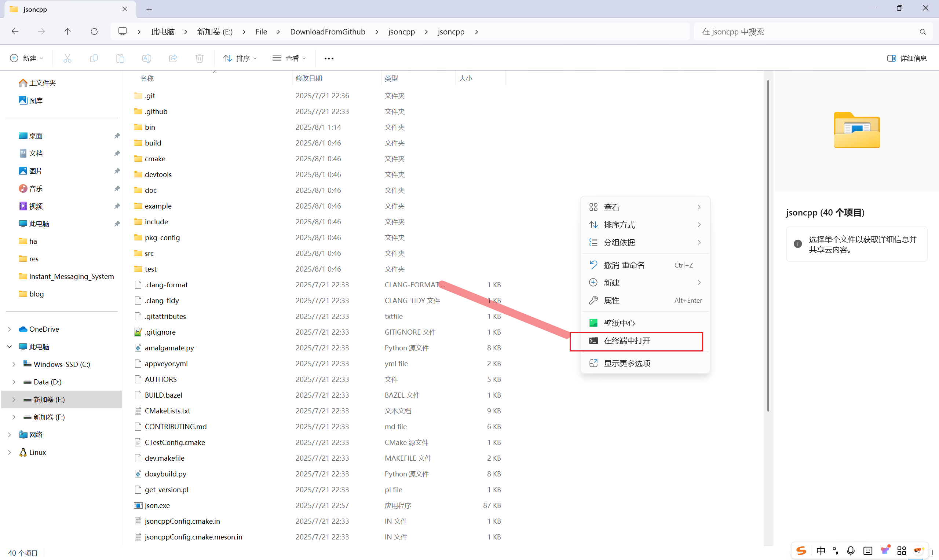Toggle Chinese/English input with the 中 taskbar icon
Image resolution: width=939 pixels, height=560 pixels.
point(821,550)
